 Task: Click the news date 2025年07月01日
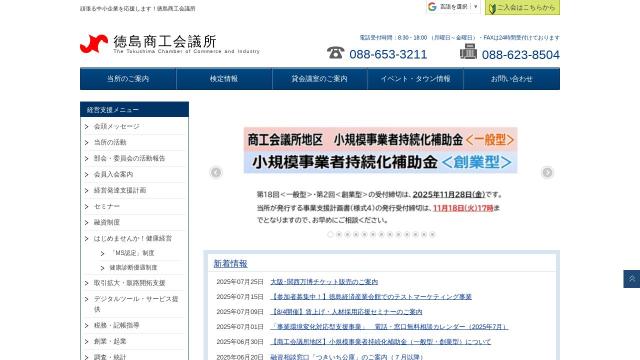[x=240, y=327]
